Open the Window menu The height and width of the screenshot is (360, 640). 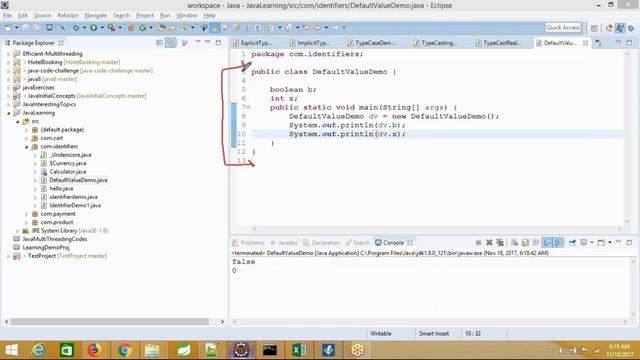[187, 16]
